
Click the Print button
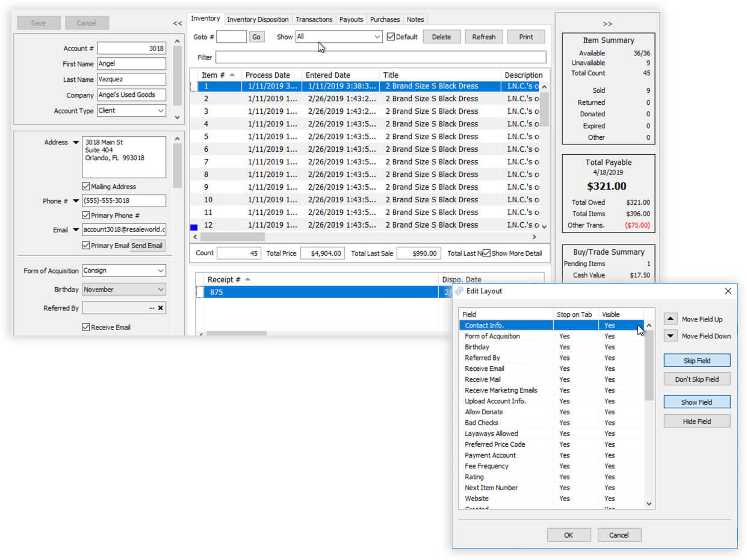click(x=526, y=37)
